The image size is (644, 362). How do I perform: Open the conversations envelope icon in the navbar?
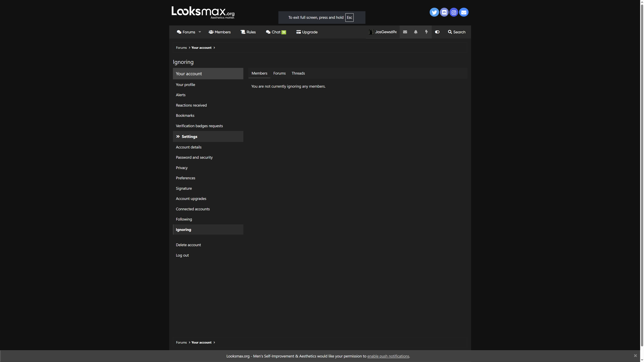pos(405,32)
